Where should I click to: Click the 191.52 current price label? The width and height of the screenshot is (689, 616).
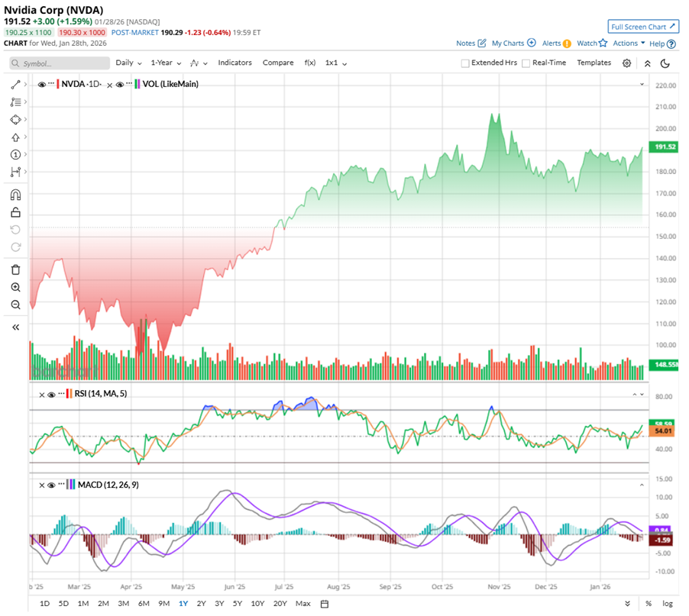coord(665,147)
